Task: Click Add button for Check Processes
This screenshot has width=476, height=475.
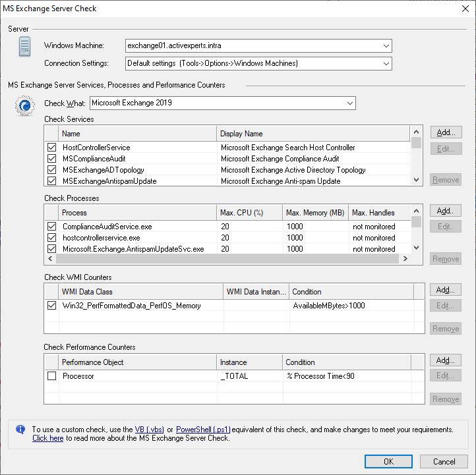Action: click(445, 211)
